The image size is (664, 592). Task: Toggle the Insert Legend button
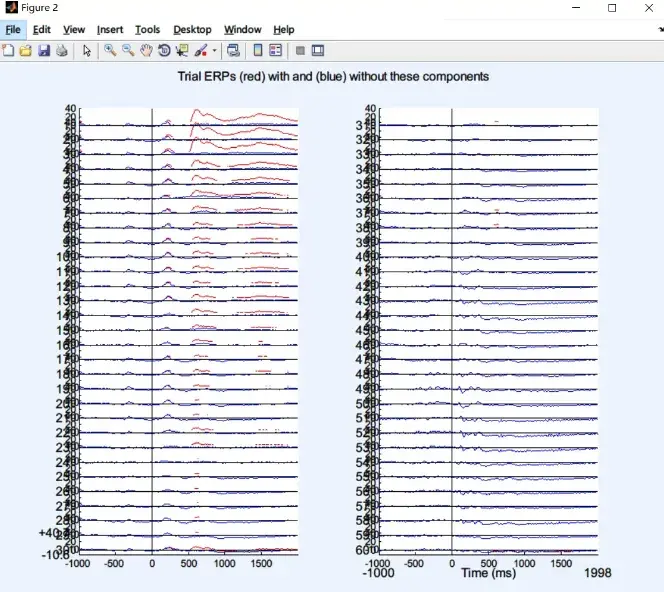(x=275, y=51)
